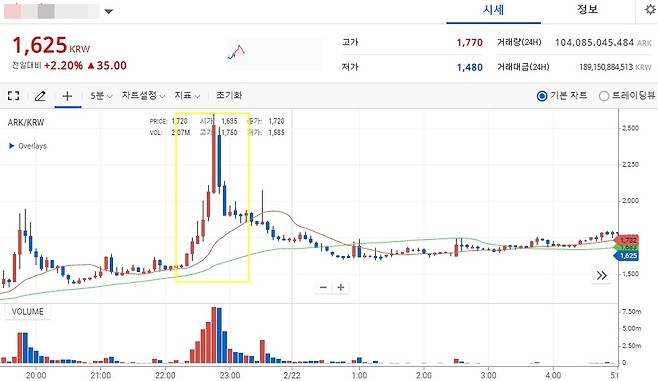Click the 24H trade amount 189,150,884,513 KRW
This screenshot has height=381, width=658.
tap(615, 67)
